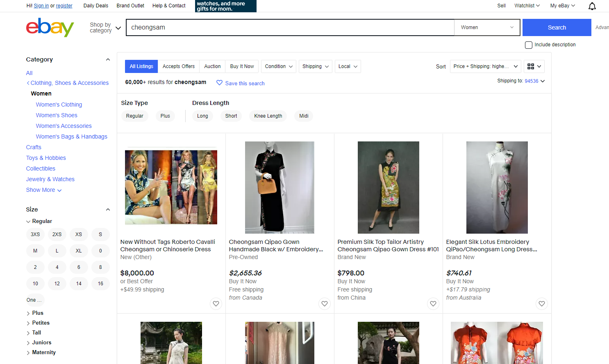
Task: Expand the Petites size section
Action: tap(41, 323)
